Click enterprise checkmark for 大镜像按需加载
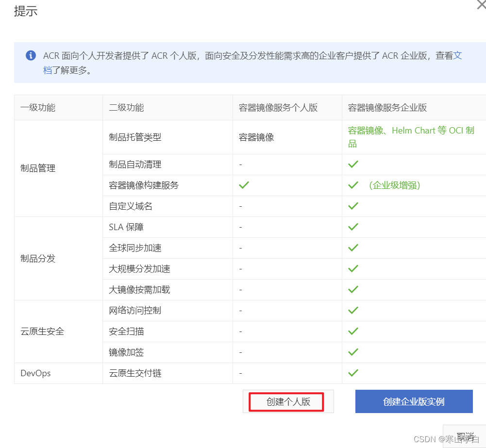The height and width of the screenshot is (448, 486). pos(353,290)
